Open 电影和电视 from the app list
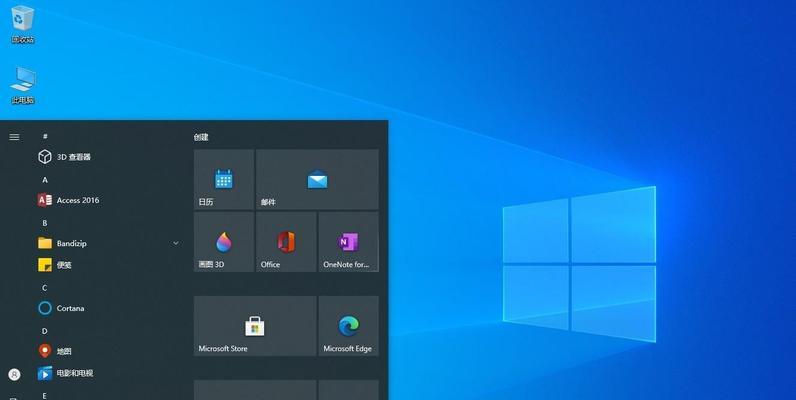The width and height of the screenshot is (796, 400). [108, 373]
